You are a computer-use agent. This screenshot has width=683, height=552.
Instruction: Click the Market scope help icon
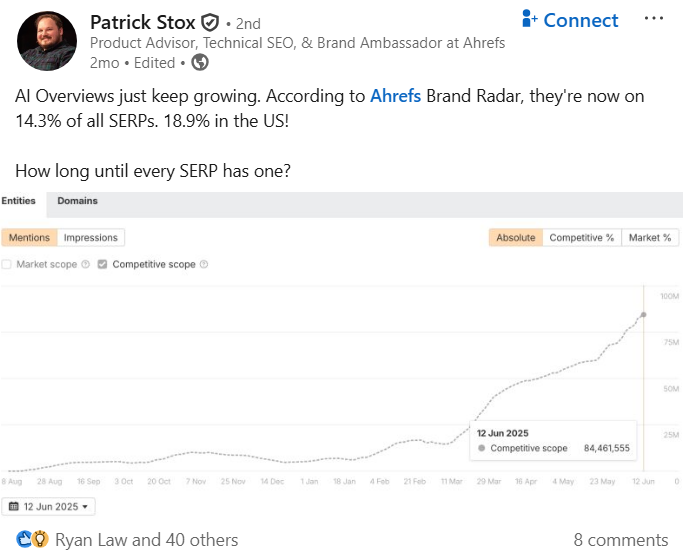86,264
